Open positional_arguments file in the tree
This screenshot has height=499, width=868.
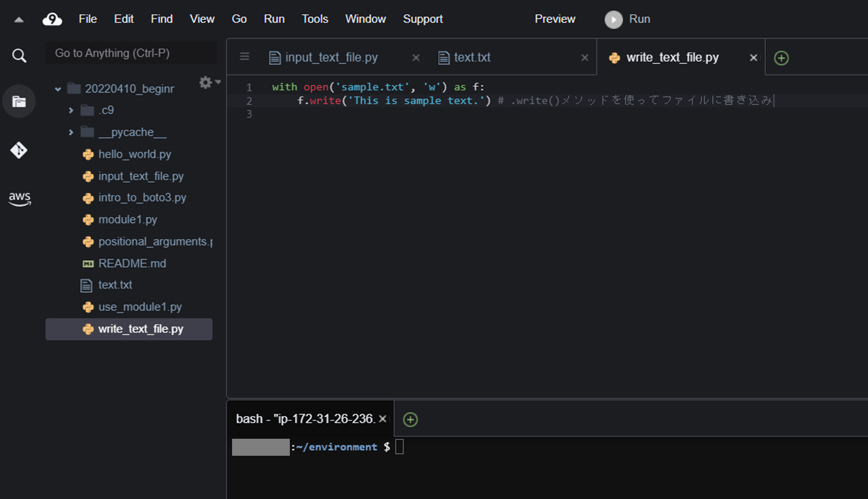(x=155, y=242)
